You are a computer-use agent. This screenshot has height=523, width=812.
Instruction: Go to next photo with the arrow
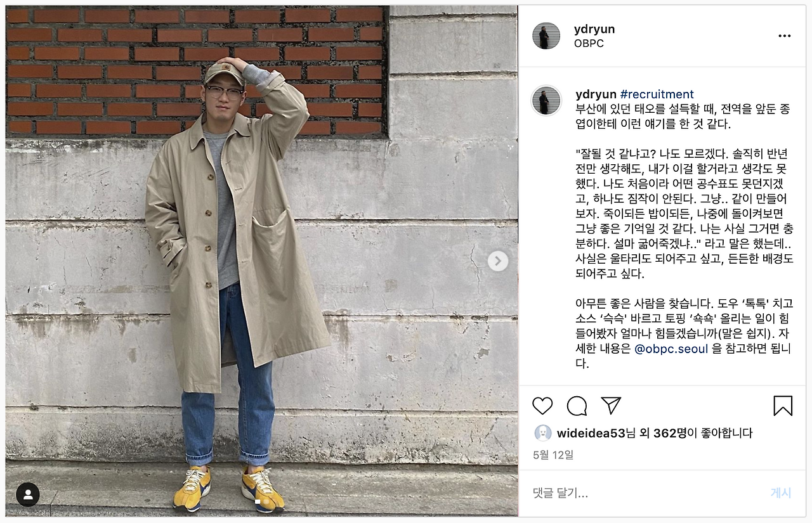(x=498, y=261)
